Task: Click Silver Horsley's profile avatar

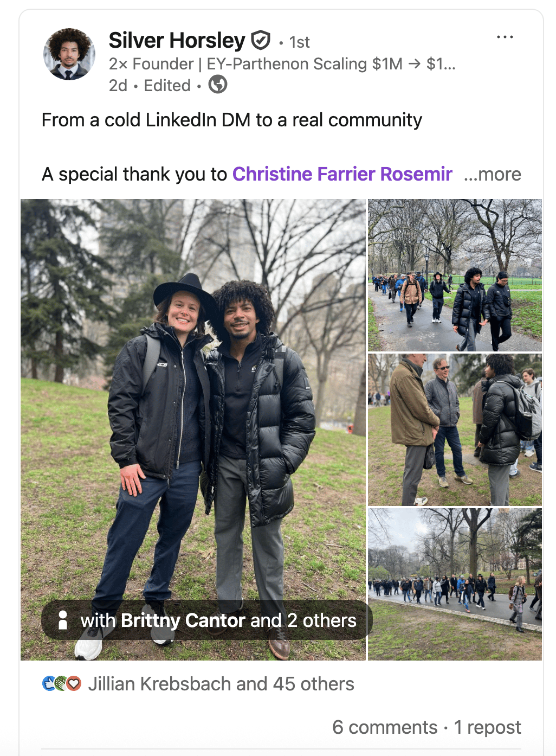Action: 69,54
